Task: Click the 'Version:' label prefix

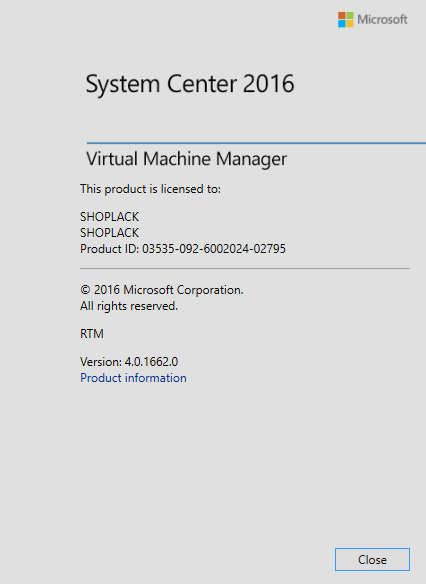Action: click(101, 362)
